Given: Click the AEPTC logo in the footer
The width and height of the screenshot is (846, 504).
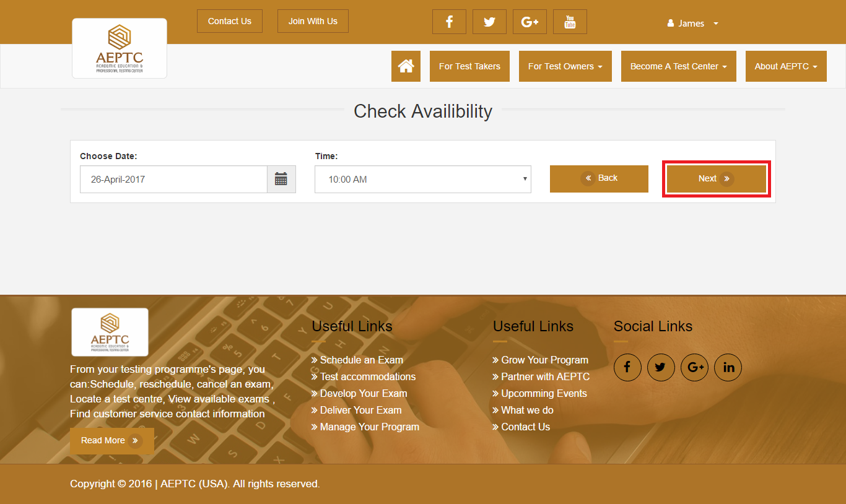Looking at the screenshot, I should (x=110, y=332).
